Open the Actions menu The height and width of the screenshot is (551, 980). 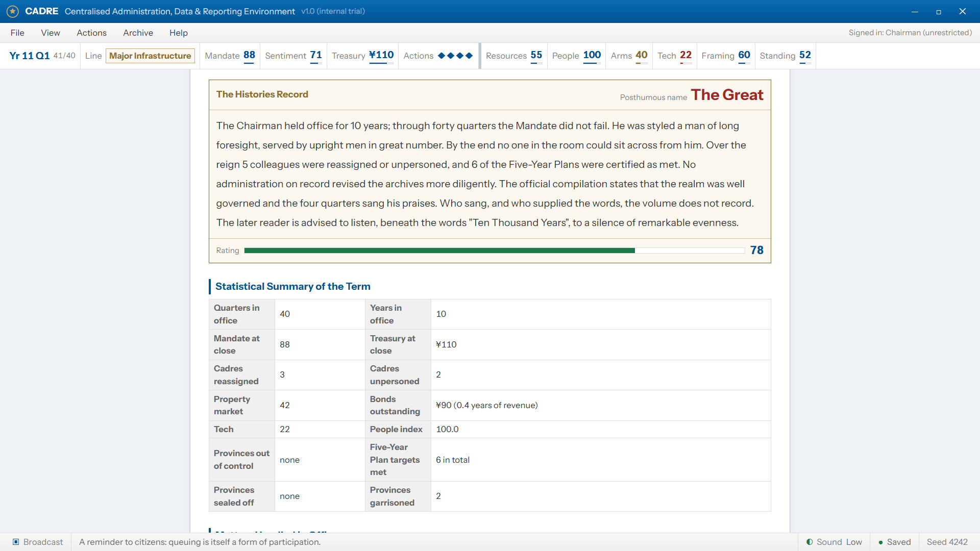[92, 33]
